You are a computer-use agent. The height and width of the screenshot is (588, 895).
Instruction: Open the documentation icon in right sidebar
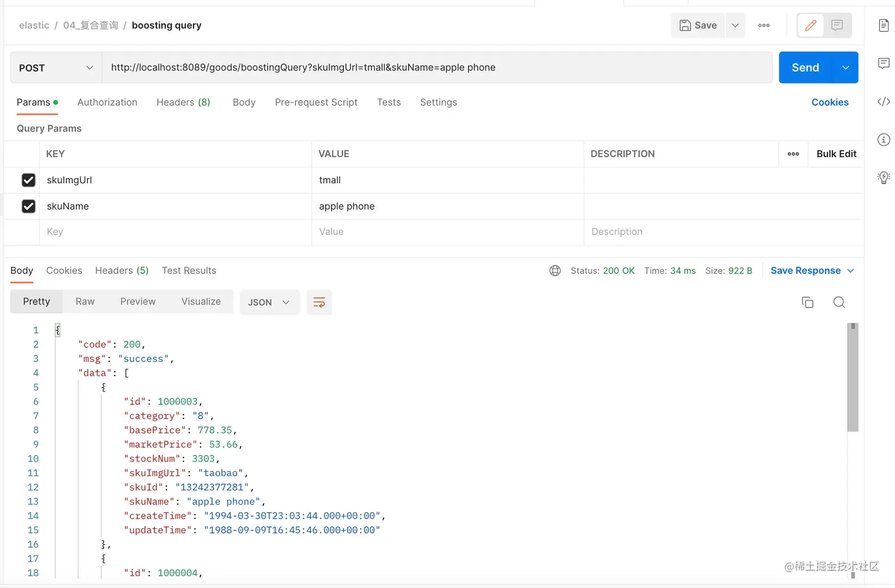883,25
